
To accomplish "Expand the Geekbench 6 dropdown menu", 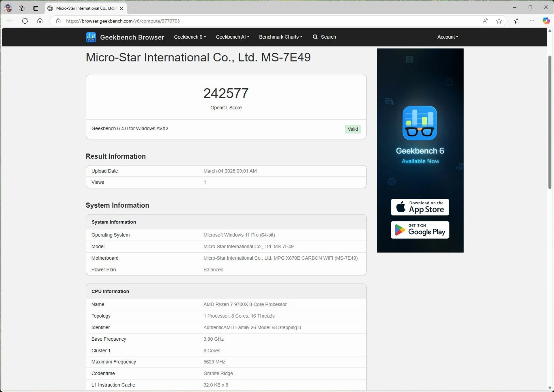I will [190, 37].
